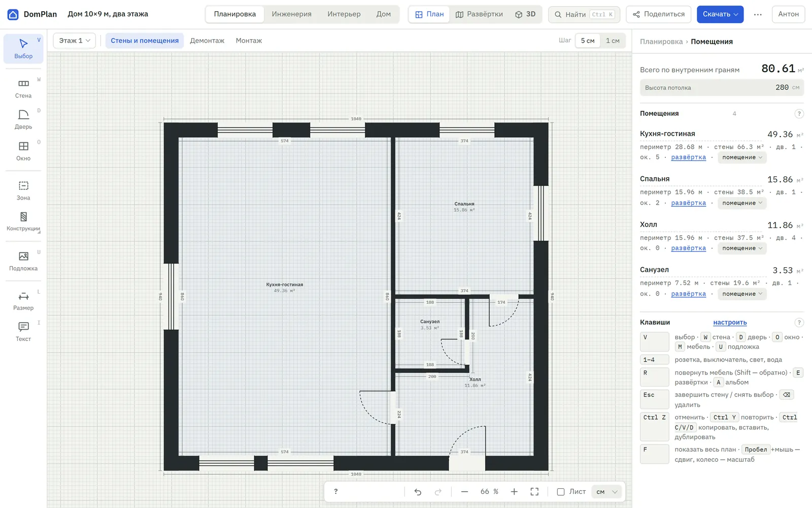Image resolution: width=812 pixels, height=508 pixels.
Task: Click the redo arrow icon
Action: point(438,492)
